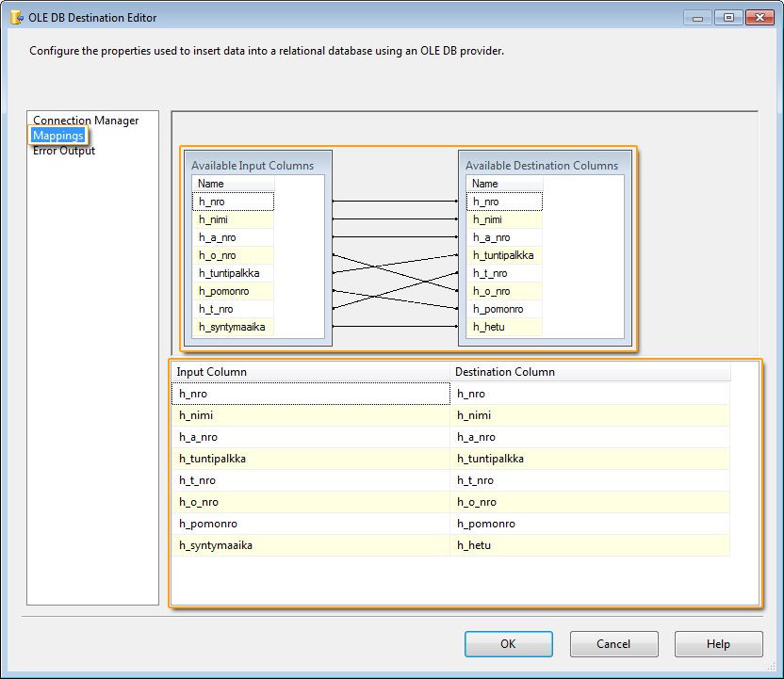Select h_nro in Available Input Columns

coord(233,202)
